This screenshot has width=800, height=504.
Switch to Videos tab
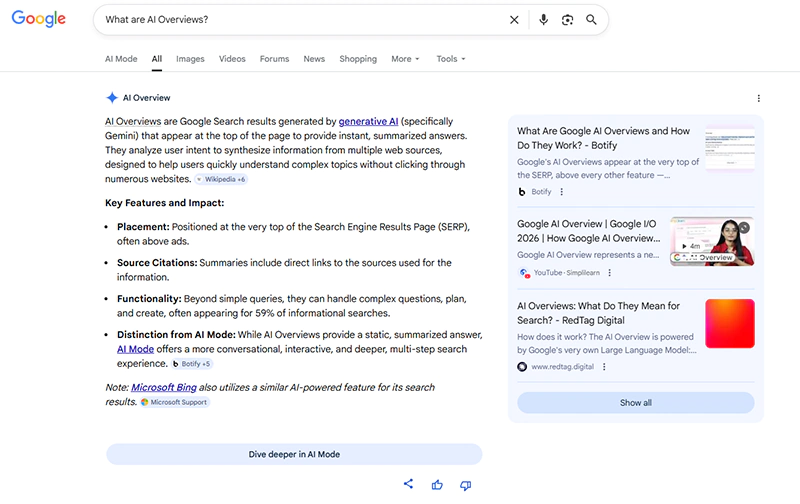(x=232, y=59)
